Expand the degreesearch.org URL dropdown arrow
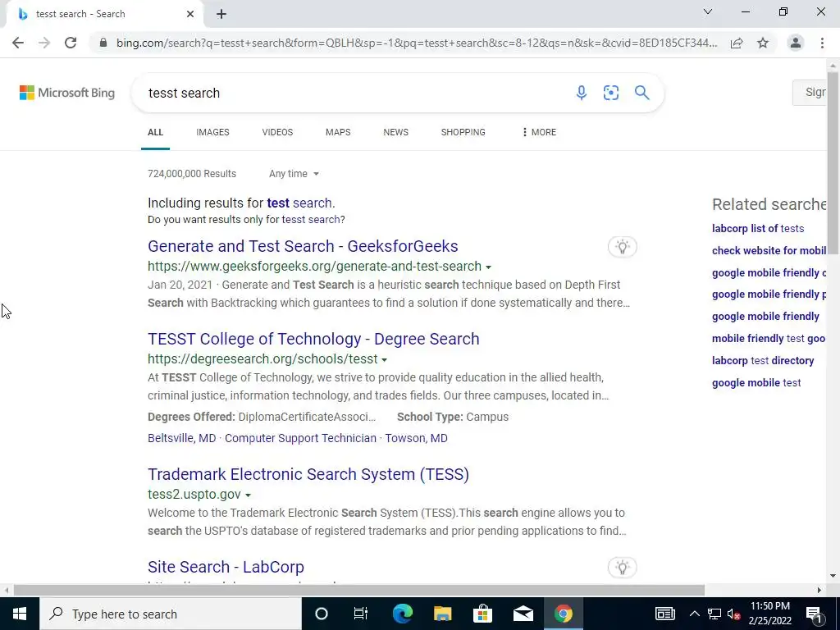This screenshot has height=630, width=840. pos(384,359)
